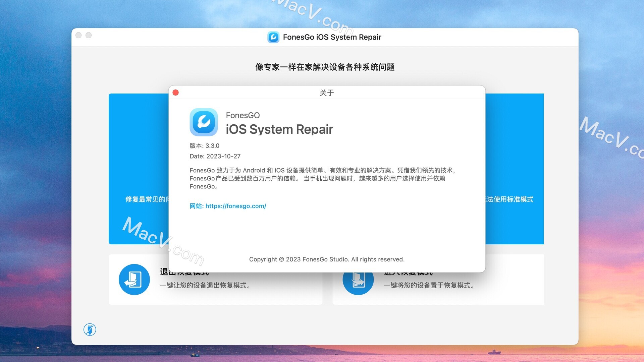Click the FonesGo icon in main title bar

(273, 37)
